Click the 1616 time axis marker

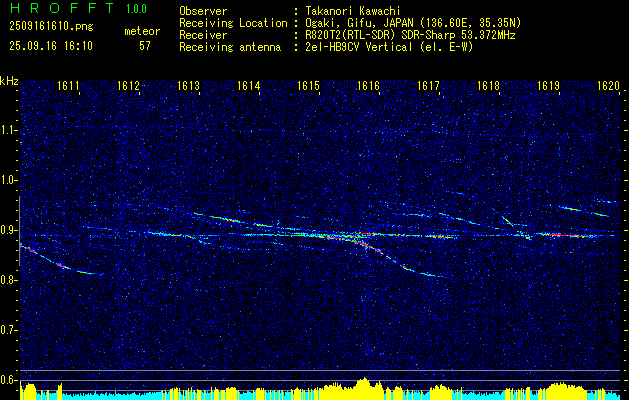(368, 86)
